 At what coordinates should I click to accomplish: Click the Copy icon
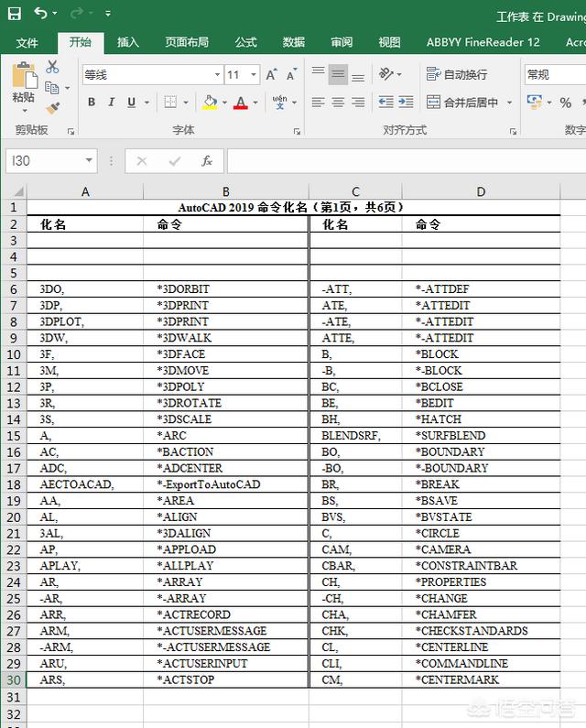(x=51, y=87)
